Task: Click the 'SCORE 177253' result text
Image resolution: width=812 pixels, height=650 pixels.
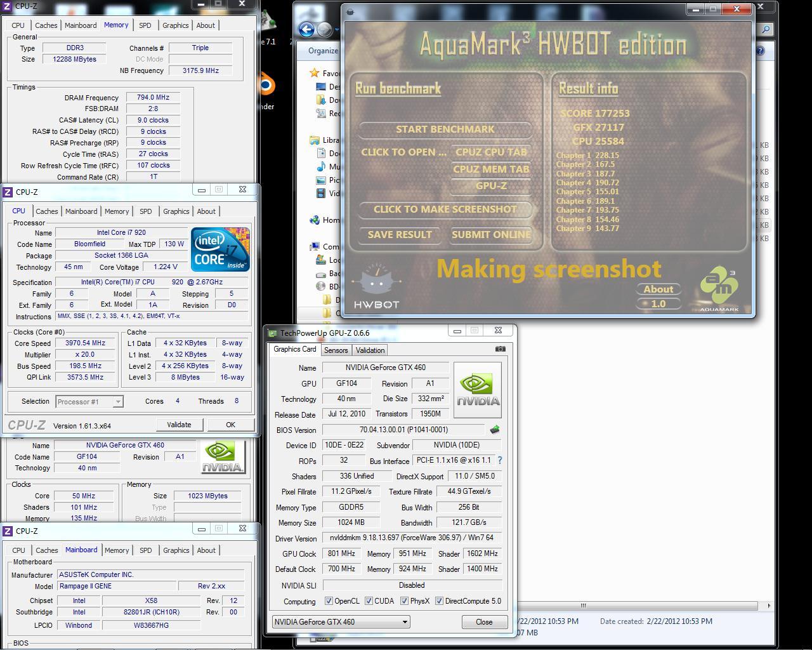Action: pos(595,114)
